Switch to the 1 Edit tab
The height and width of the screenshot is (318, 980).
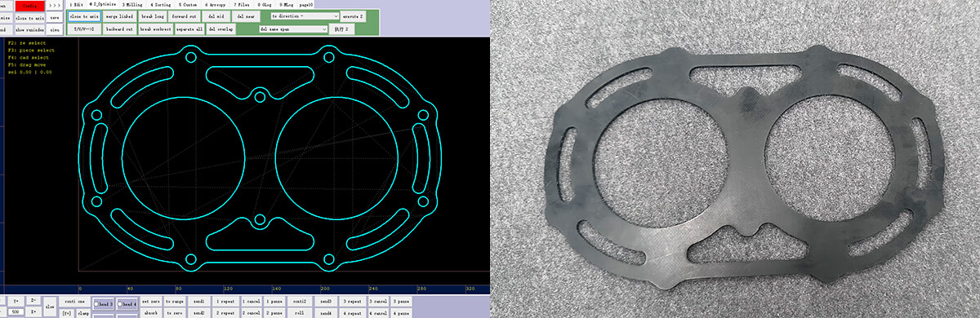pyautogui.click(x=77, y=5)
